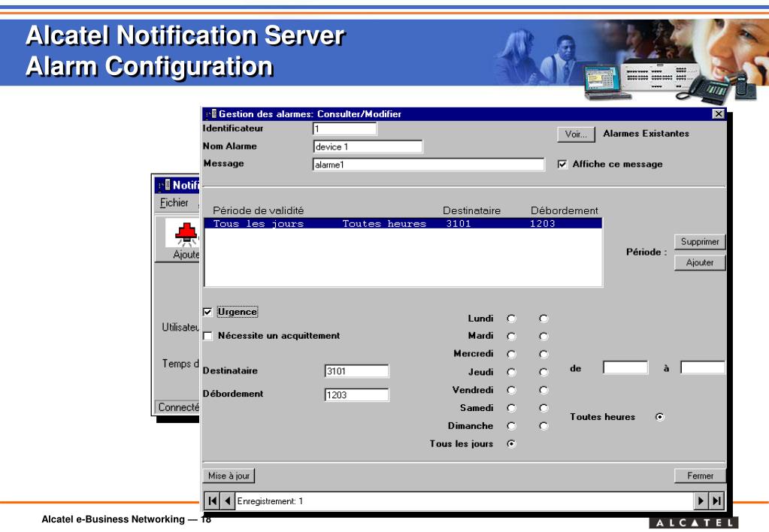The width and height of the screenshot is (769, 532).
Task: Open the Fichier menu in Notif window
Action: click(x=174, y=202)
